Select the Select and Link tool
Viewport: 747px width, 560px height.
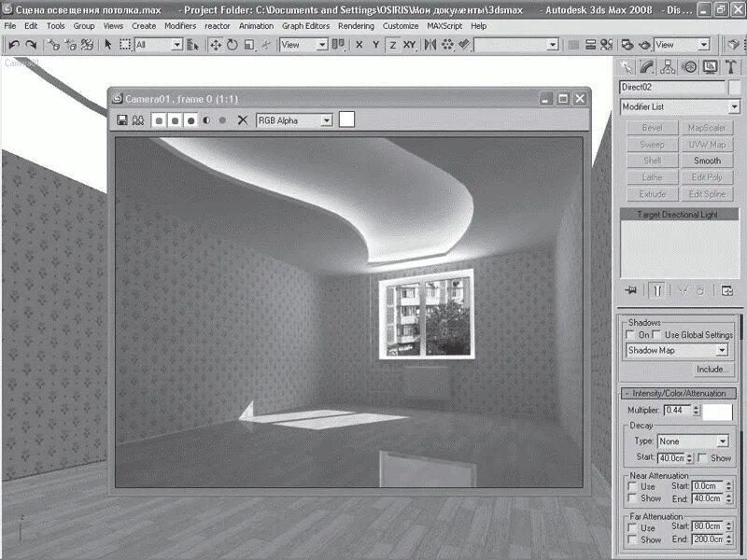tap(53, 45)
